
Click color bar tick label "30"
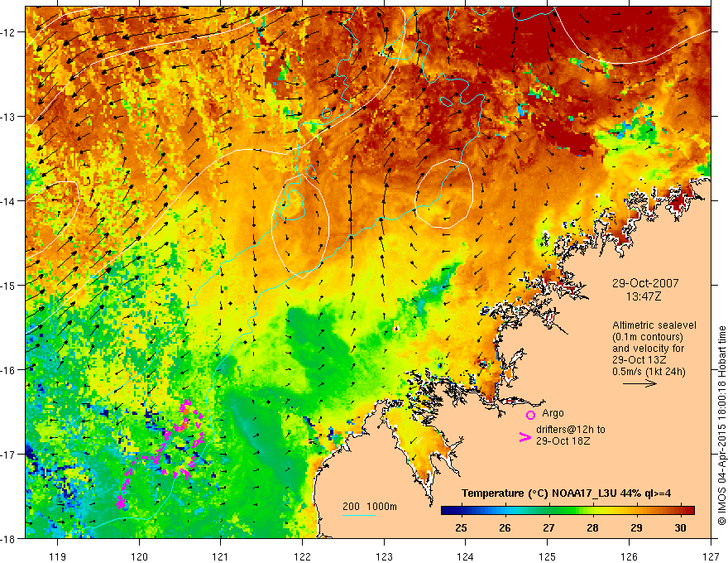pos(680,528)
